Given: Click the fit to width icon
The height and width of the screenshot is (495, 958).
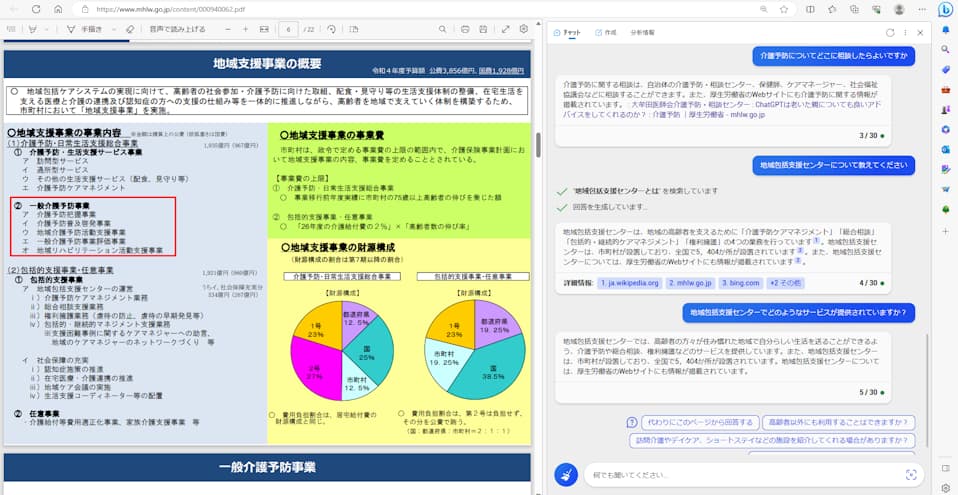Looking at the screenshot, I should click(x=264, y=29).
